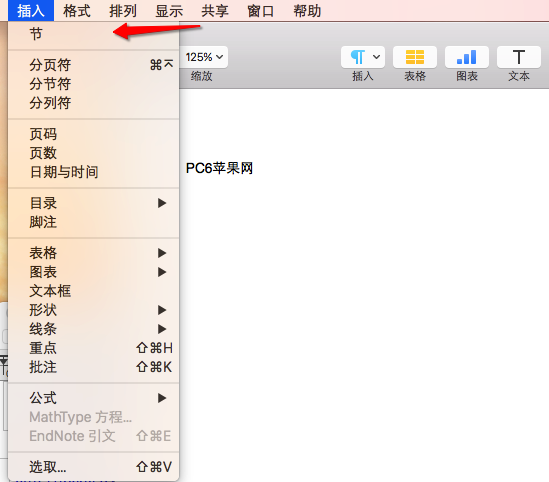Choose 分页符 menu entry

pyautogui.click(x=93, y=65)
